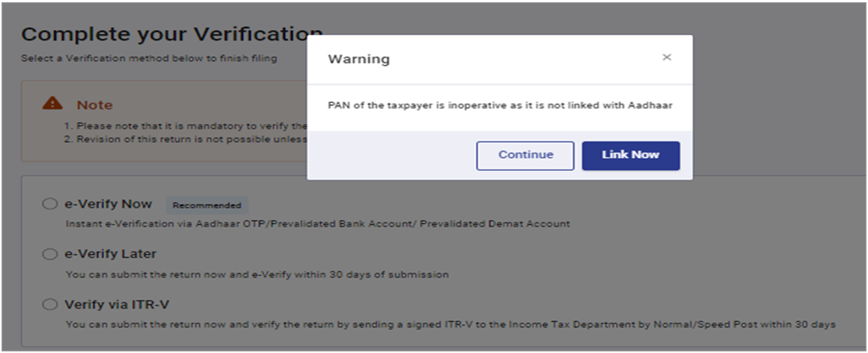
Task: Click the PAN inoperative warning message
Action: [x=499, y=105]
